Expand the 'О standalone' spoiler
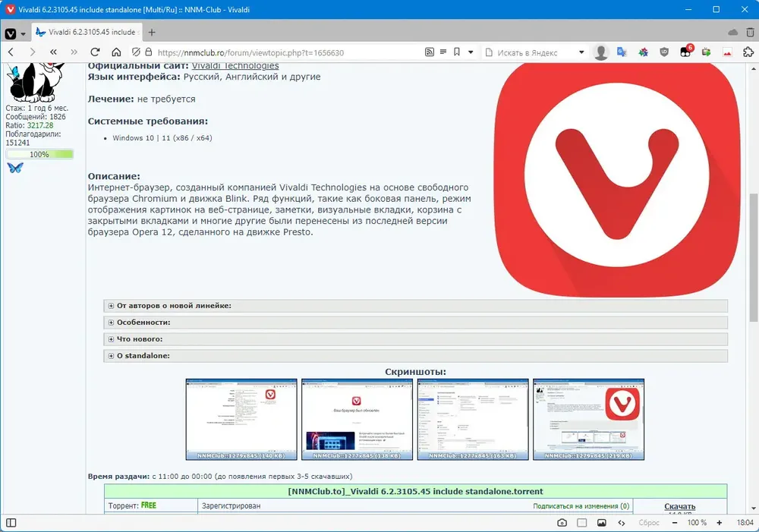 tap(415, 356)
